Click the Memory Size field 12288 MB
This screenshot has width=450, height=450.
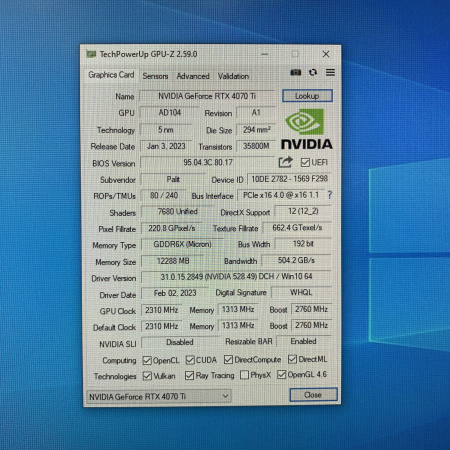click(x=173, y=261)
